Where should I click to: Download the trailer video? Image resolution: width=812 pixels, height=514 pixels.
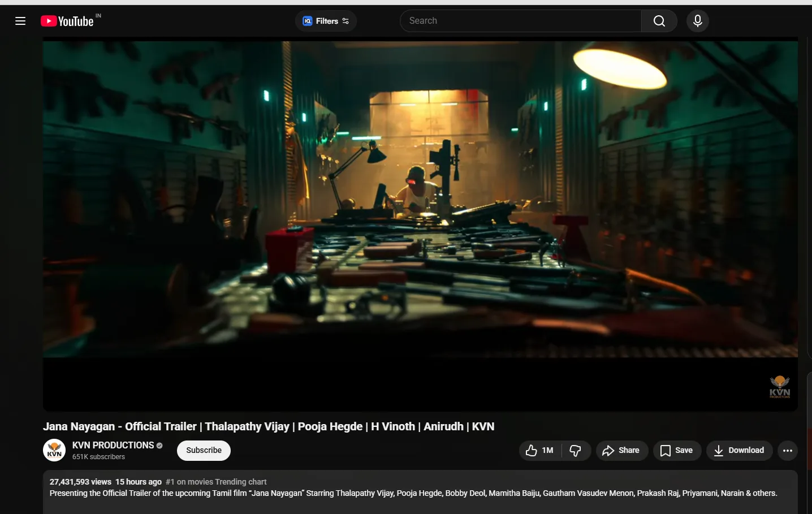click(x=738, y=450)
